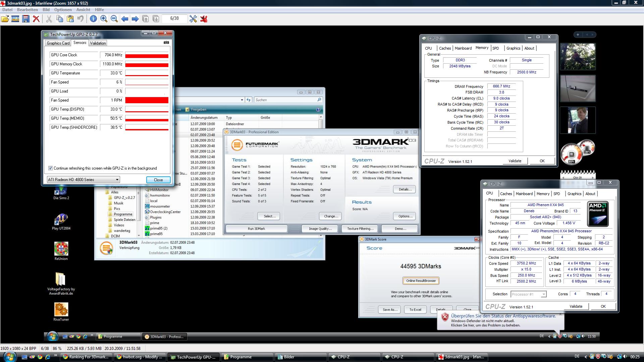644x362 pixels.
Task: Open the antispyware status warning link
Action: point(503,316)
